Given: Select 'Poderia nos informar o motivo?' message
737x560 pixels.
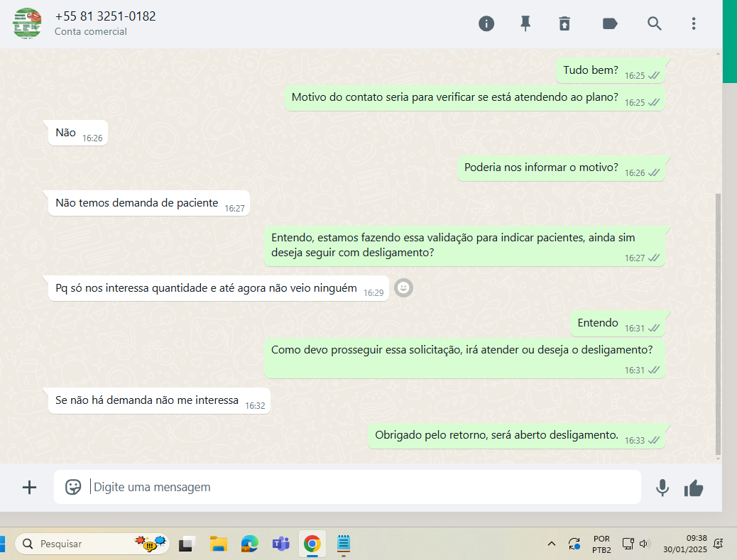Looking at the screenshot, I should coord(561,168).
